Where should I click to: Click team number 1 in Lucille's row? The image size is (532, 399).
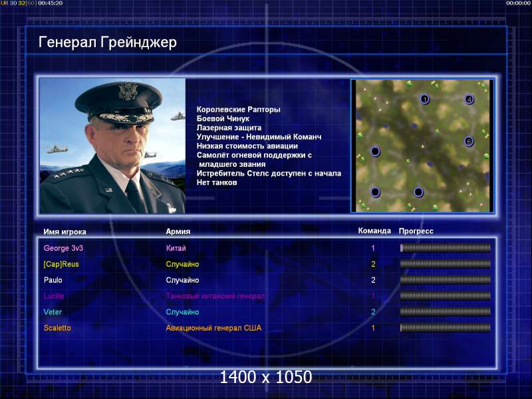point(373,296)
